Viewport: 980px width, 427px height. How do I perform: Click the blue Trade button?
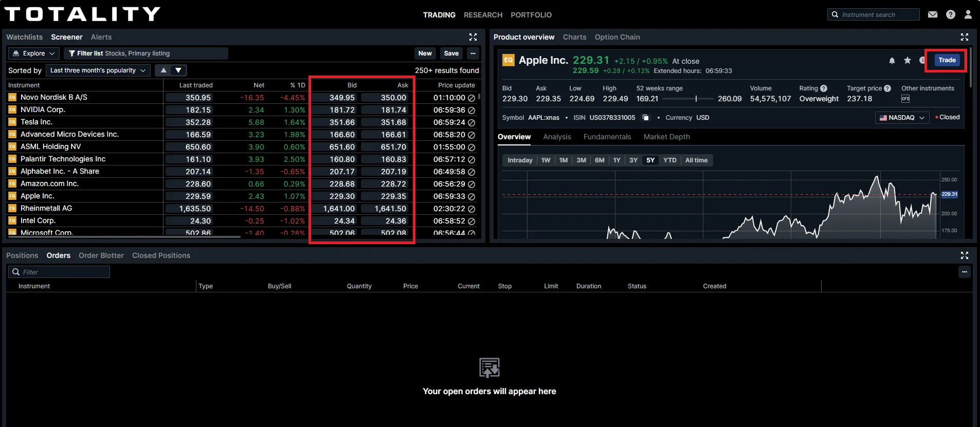pyautogui.click(x=947, y=60)
